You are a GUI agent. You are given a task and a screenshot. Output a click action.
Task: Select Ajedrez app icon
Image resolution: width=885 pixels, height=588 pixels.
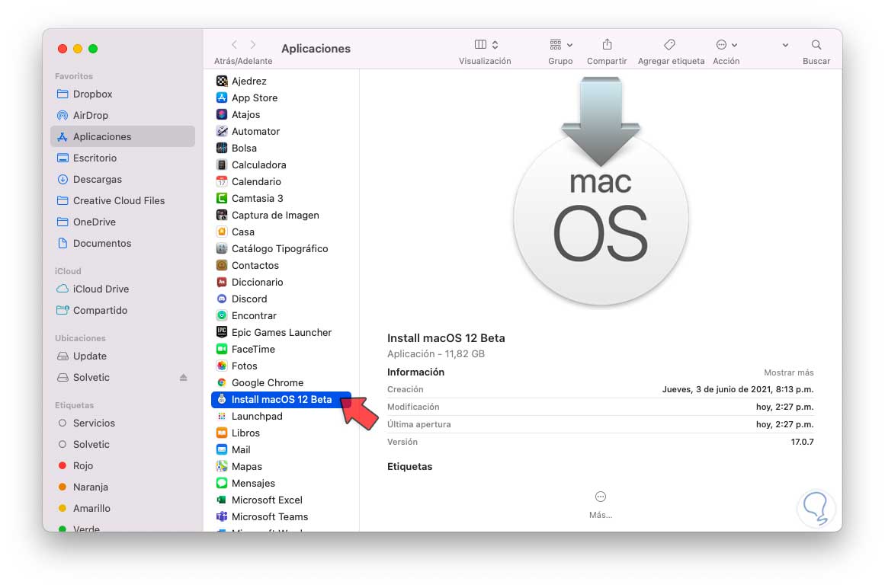(222, 81)
